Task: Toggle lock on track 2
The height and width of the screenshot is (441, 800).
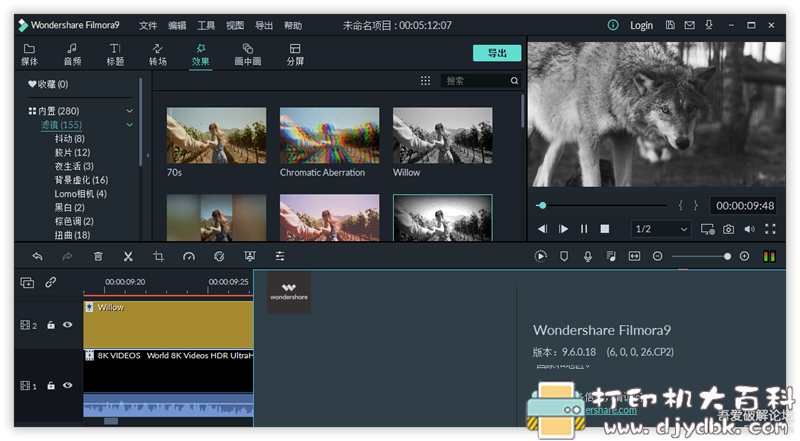Action: [51, 325]
